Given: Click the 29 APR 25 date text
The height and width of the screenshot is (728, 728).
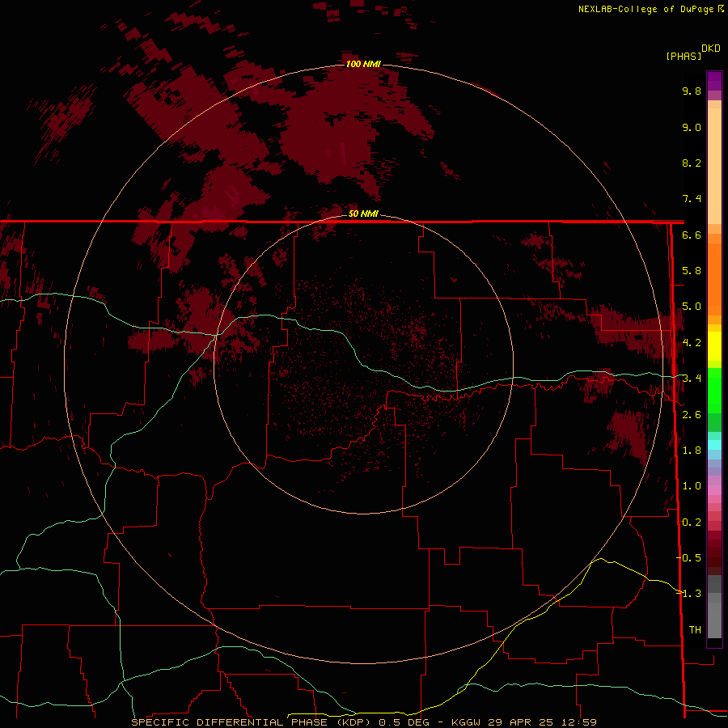Looking at the screenshot, I should (x=522, y=722).
